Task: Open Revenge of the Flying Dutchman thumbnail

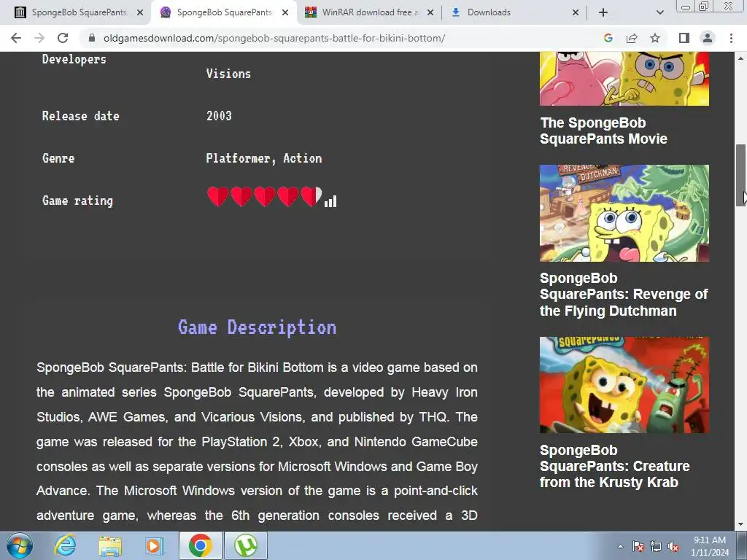Action: (x=624, y=213)
